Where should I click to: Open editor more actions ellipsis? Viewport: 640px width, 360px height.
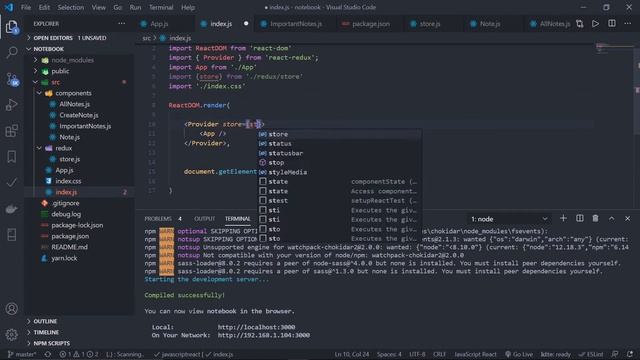(627, 24)
